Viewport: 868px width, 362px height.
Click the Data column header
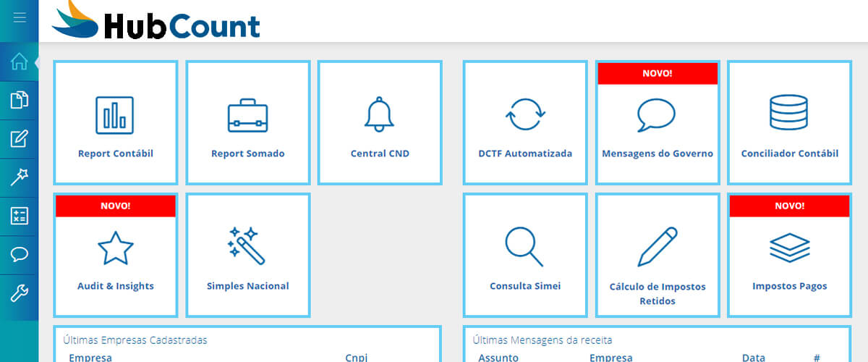pyautogui.click(x=754, y=358)
